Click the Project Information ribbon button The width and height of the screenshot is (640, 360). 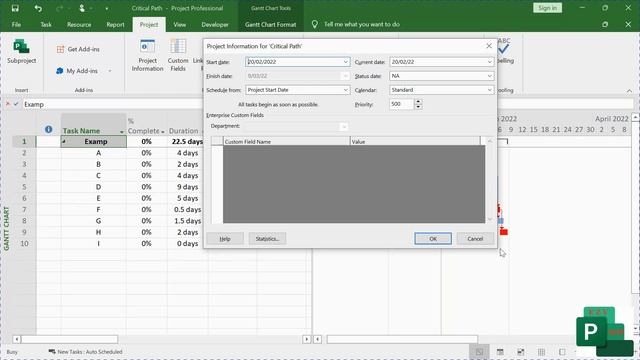pyautogui.click(x=147, y=56)
